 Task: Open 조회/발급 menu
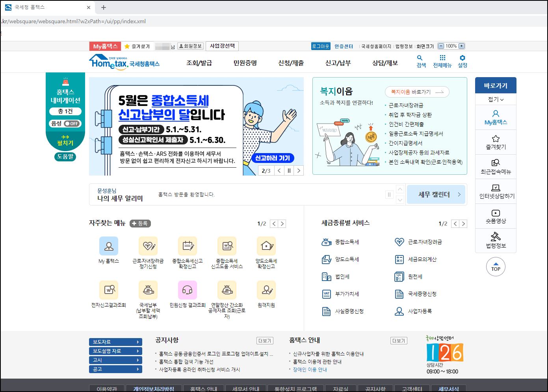[x=199, y=63]
